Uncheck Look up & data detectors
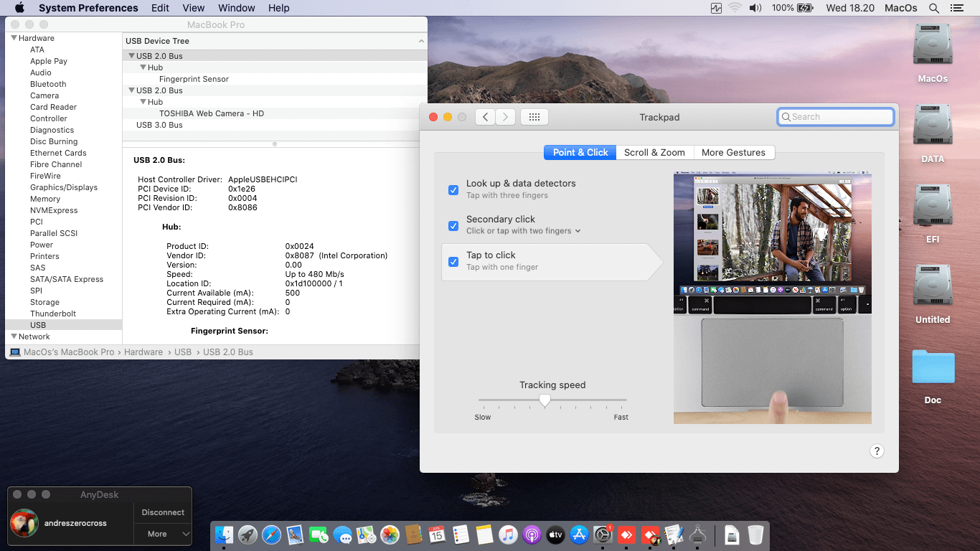 click(453, 189)
